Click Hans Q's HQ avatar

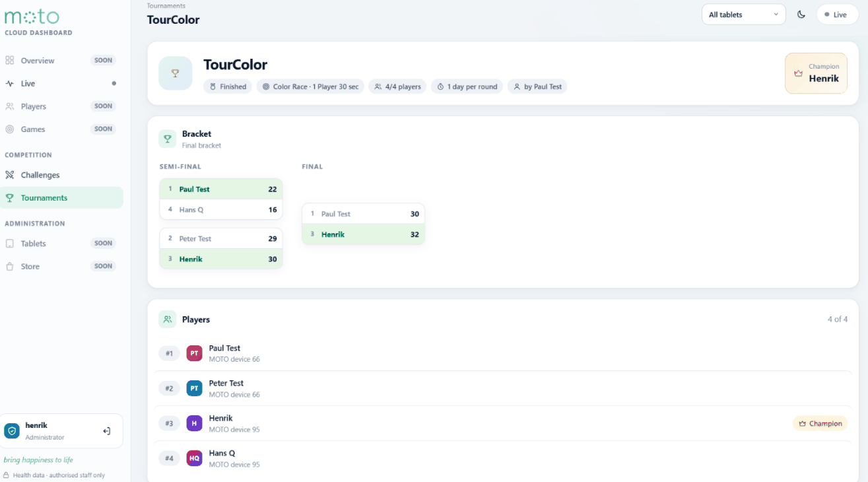[x=194, y=459]
